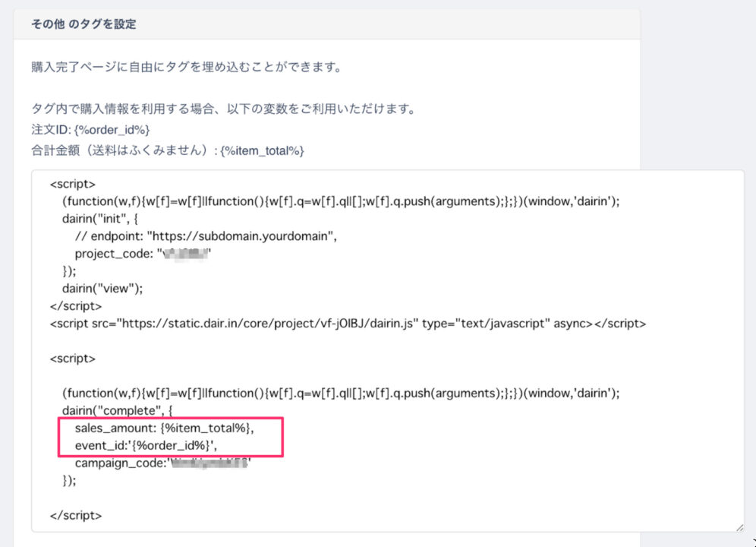Click the '注文ID: {%order_id%}' variable line
Screen dimensions: 756x547
90,130
